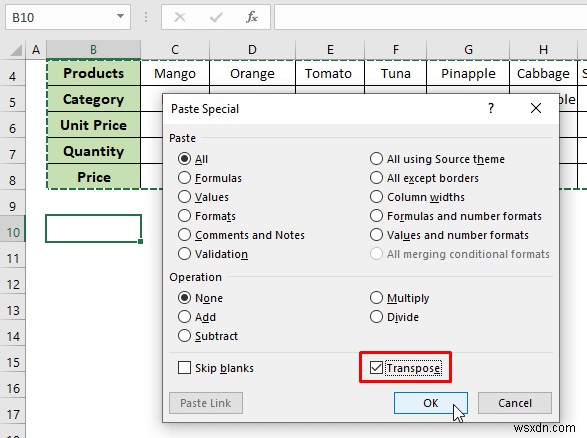
Task: Uncheck the Transpose checkbox
Action: coord(376,368)
